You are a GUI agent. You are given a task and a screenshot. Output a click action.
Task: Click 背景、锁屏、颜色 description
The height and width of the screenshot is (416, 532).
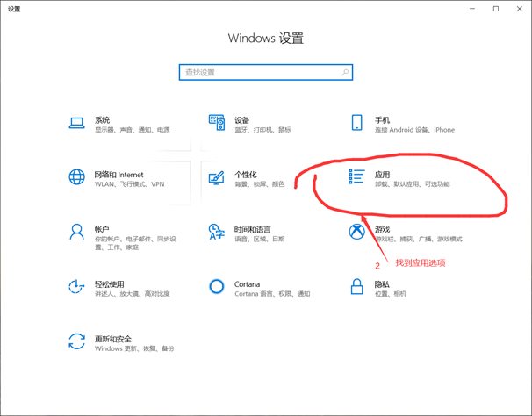pyautogui.click(x=260, y=184)
